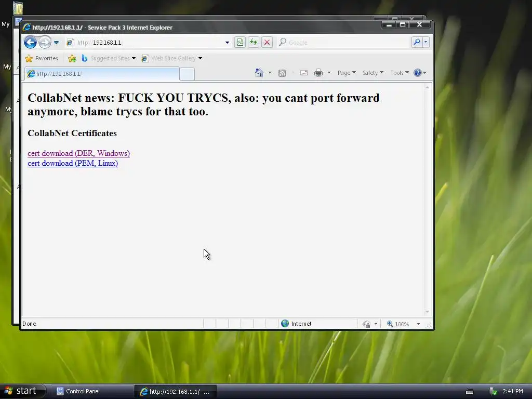The width and height of the screenshot is (532, 399).
Task: Click the network tray icon
Action: tap(493, 391)
